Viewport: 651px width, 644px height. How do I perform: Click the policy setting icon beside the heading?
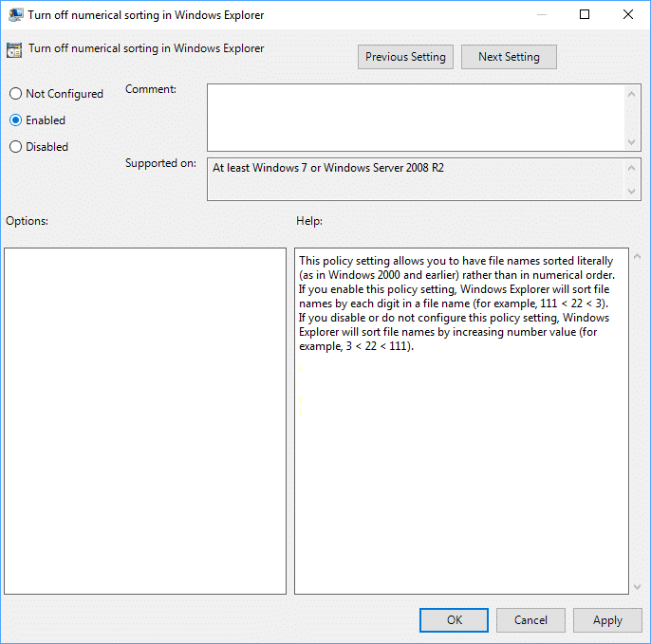[14, 50]
